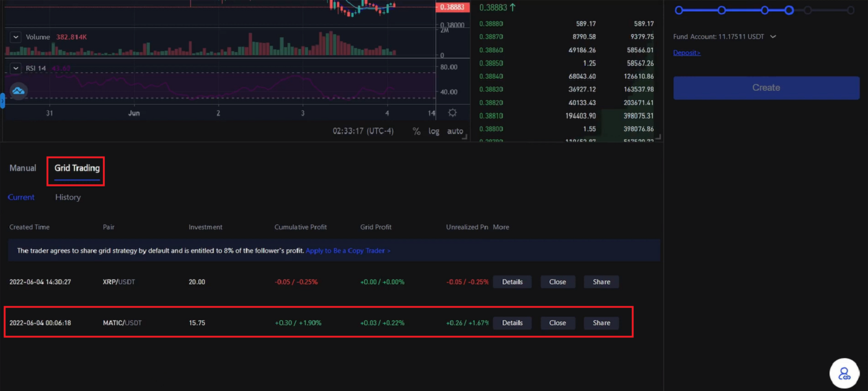Image resolution: width=868 pixels, height=391 pixels.
Task: Click the cloud sync icon on the chart
Action: click(x=18, y=91)
